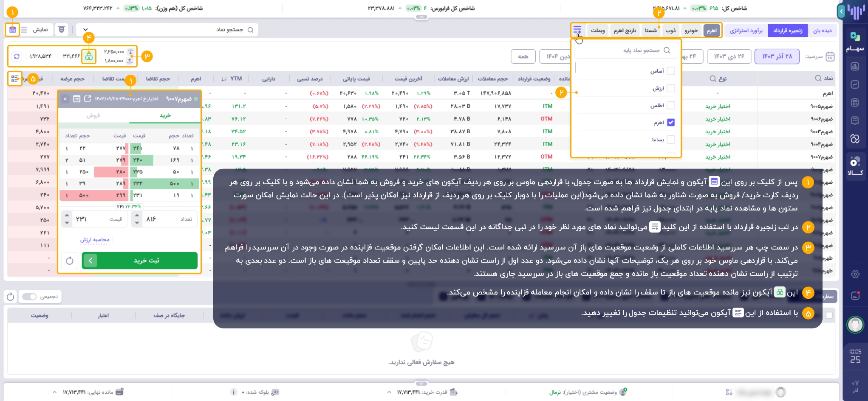The image size is (868, 401).
Task: Check the آساس checkbox
Action: pyautogui.click(x=671, y=71)
